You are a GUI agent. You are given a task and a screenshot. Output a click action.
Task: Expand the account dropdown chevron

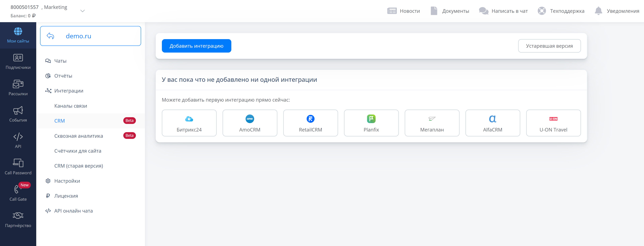click(83, 11)
